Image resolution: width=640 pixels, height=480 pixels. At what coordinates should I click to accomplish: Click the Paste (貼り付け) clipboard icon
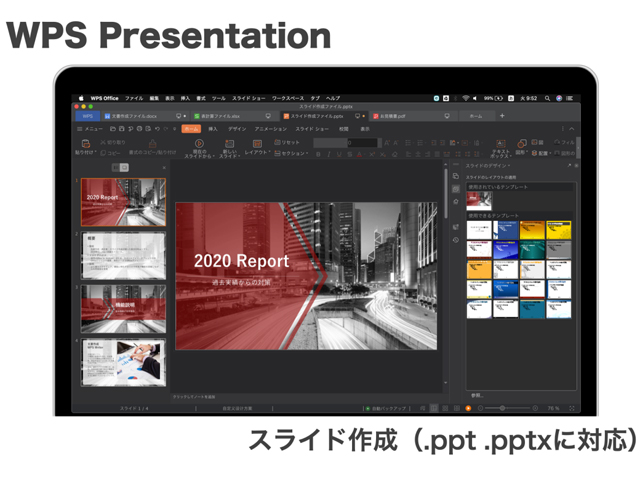(x=86, y=144)
